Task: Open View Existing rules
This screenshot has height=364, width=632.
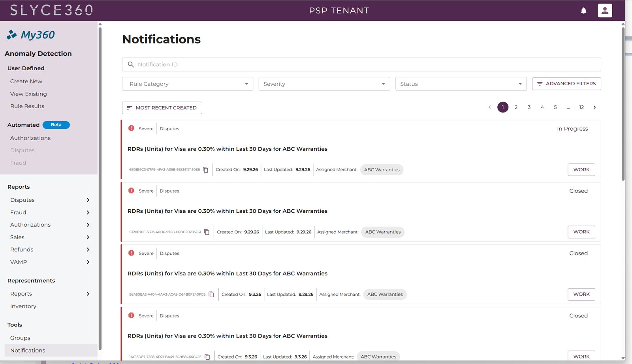Action: pyautogui.click(x=28, y=94)
